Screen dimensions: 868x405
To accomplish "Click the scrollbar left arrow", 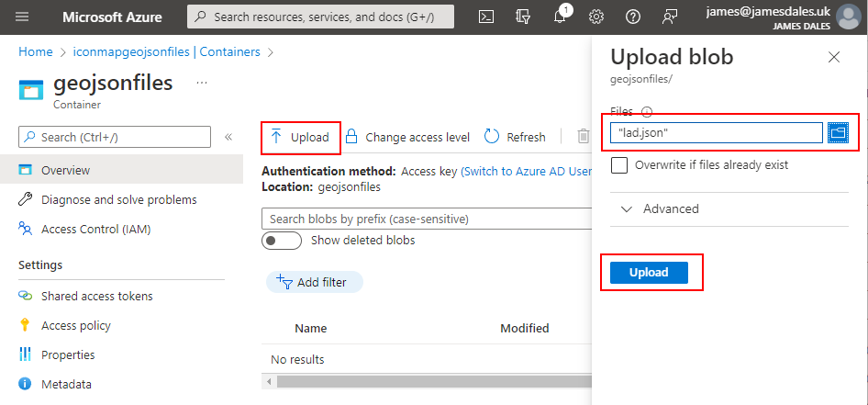I will (269, 382).
